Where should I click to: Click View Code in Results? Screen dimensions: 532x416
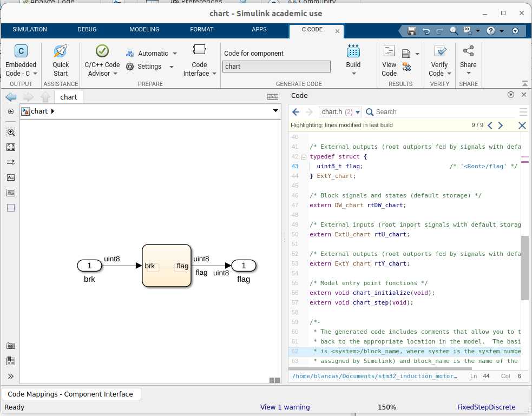coord(389,61)
